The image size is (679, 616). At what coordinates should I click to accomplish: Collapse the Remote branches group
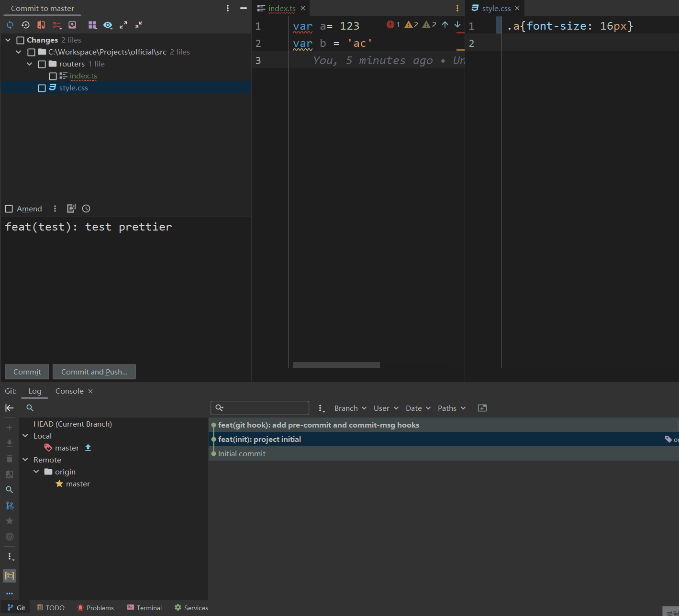(x=25, y=460)
